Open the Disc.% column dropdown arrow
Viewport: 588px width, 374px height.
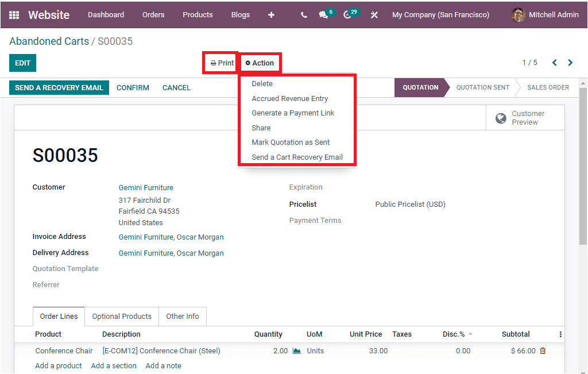click(x=469, y=334)
